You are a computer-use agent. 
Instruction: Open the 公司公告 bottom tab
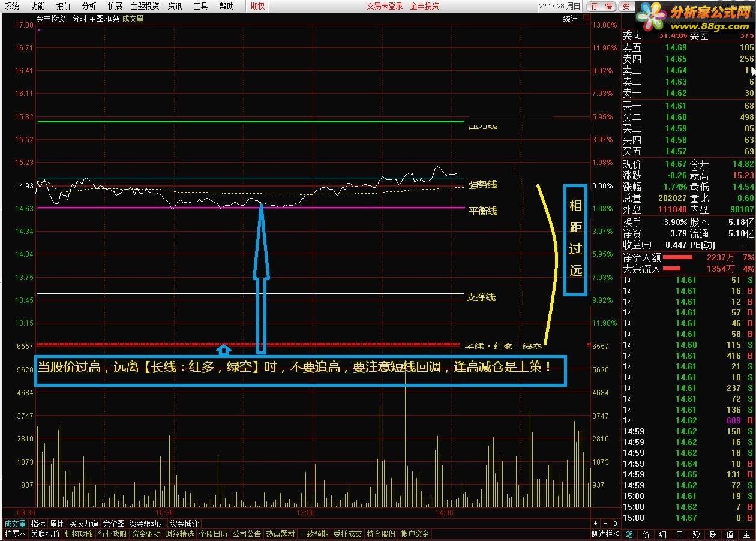click(x=247, y=534)
